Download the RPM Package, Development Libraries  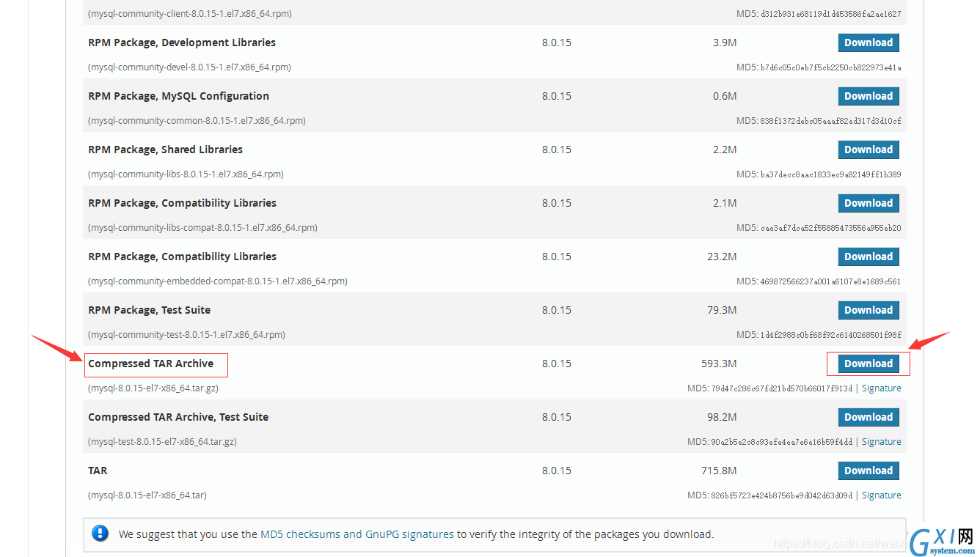(869, 43)
